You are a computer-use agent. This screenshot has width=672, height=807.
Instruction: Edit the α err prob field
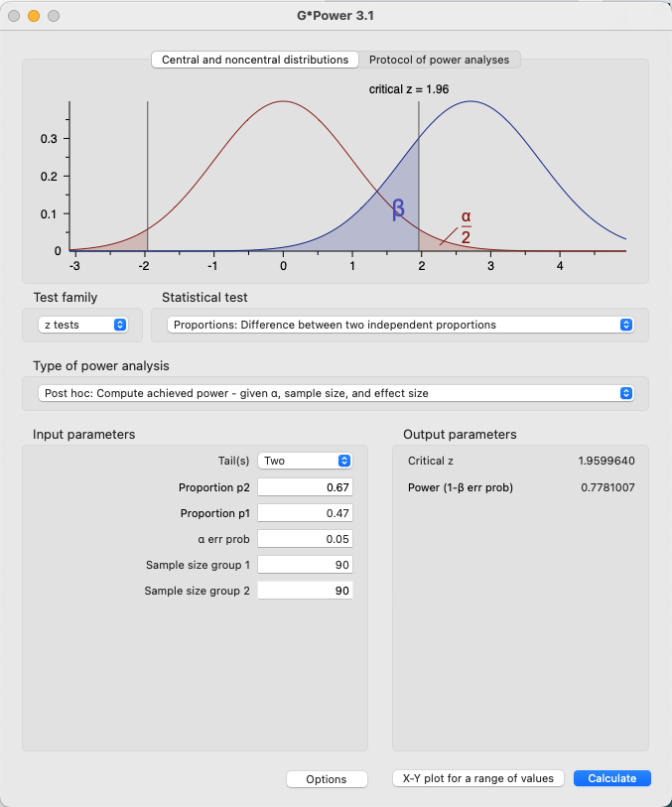306,539
